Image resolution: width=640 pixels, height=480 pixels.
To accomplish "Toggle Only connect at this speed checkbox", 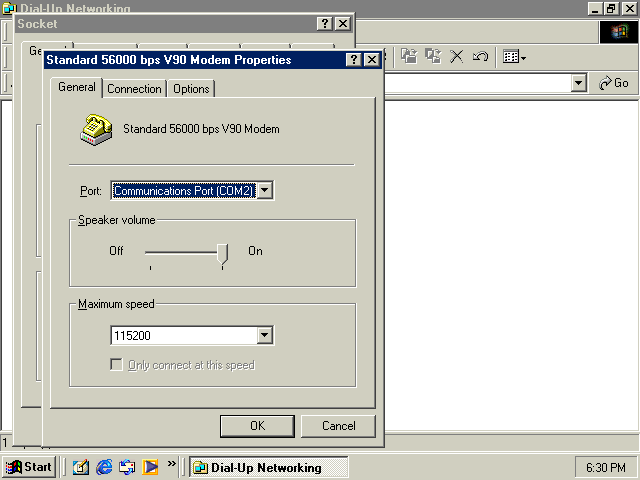I will [116, 364].
